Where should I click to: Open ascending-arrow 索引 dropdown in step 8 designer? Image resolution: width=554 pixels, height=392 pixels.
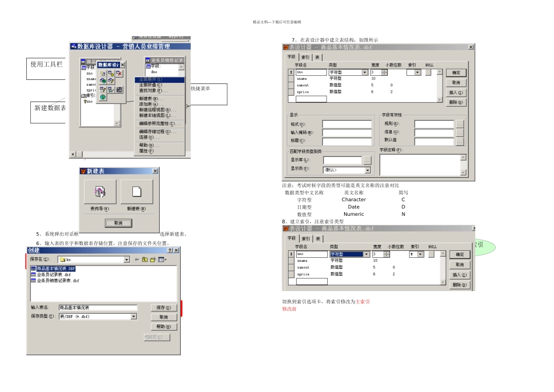coord(420,254)
